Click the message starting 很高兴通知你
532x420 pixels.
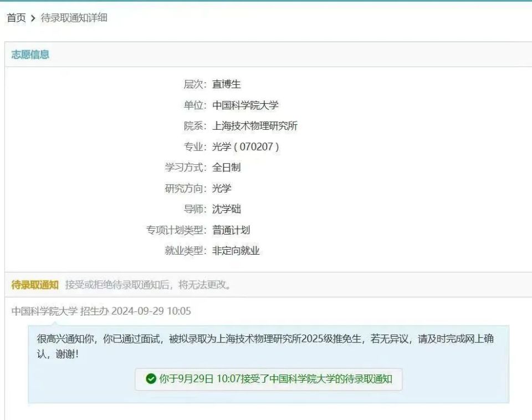[x=265, y=347]
